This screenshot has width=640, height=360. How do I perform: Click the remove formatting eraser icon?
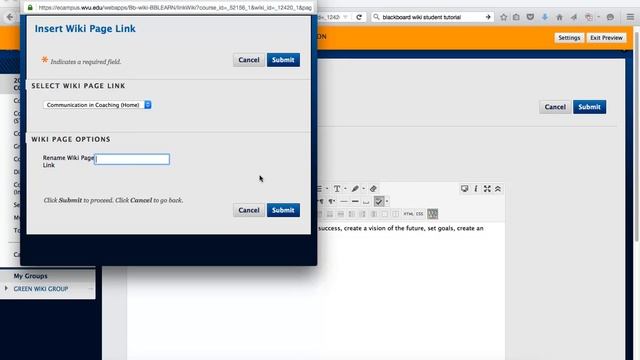click(x=373, y=189)
